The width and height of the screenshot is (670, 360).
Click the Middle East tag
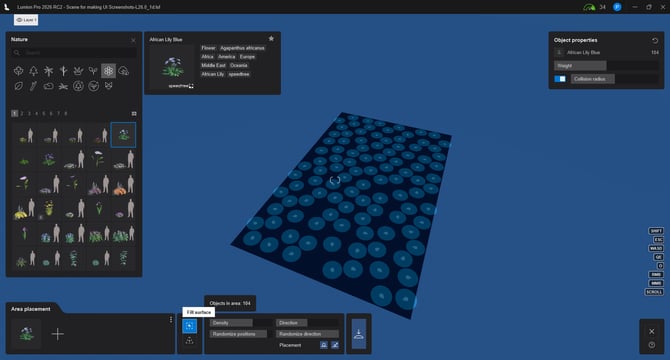point(213,65)
